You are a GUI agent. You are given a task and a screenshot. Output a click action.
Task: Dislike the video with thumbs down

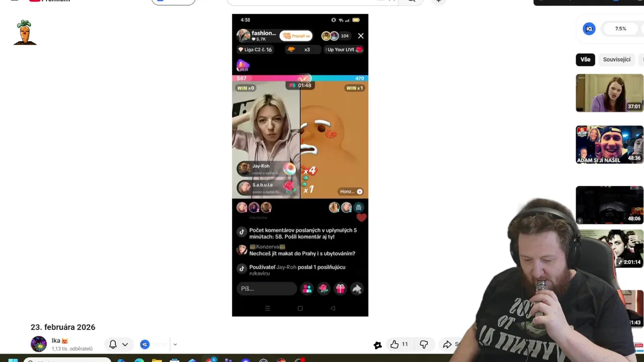coord(424,344)
